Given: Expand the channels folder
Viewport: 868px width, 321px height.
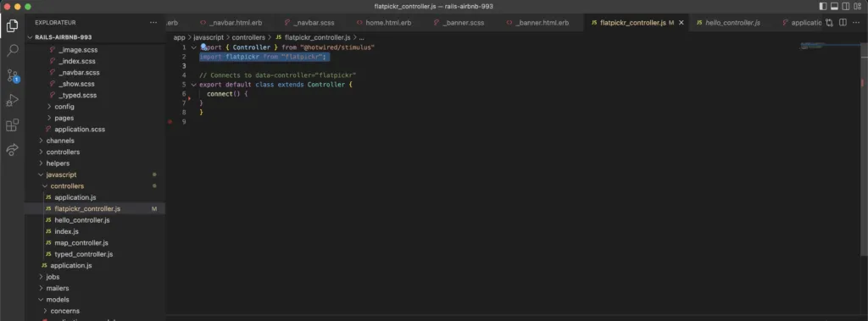Looking at the screenshot, I should (x=60, y=141).
